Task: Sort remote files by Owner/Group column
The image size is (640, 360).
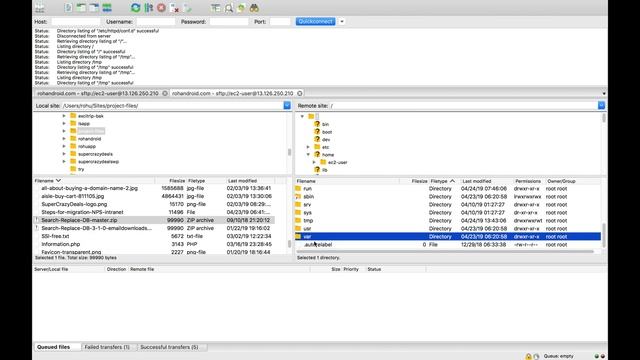Action: point(572,181)
